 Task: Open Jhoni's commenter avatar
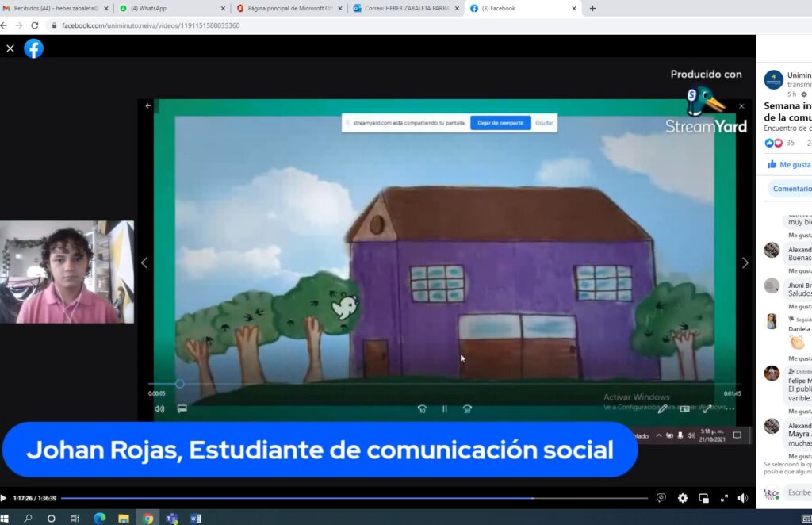pyautogui.click(x=772, y=285)
